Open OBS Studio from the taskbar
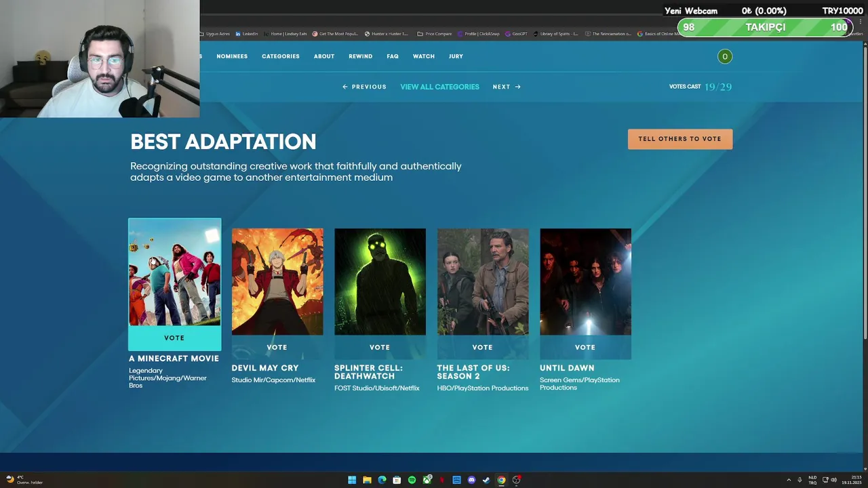 pos(516,480)
